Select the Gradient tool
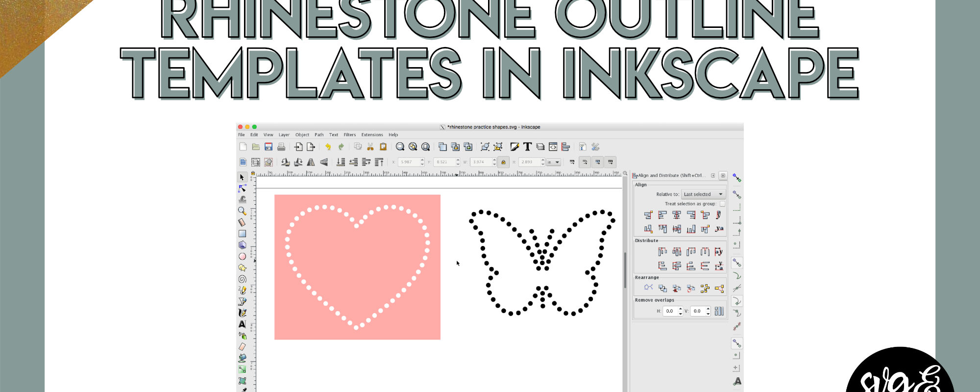This screenshot has height=392, width=980. pos(242,369)
